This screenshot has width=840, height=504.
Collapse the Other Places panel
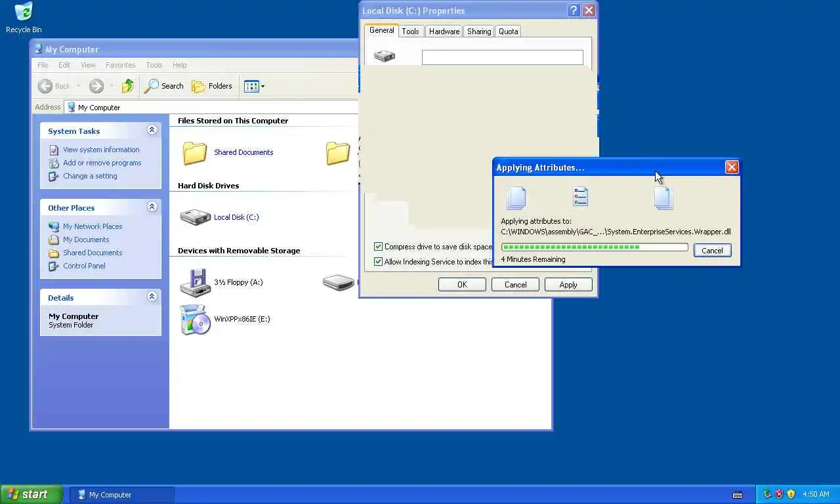(x=152, y=207)
